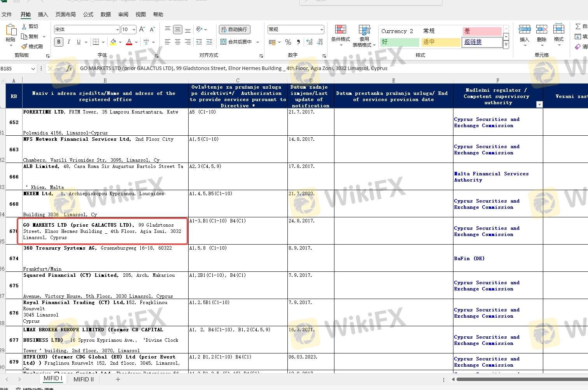Click the Format Painter (格式刷) brush icon
The height and width of the screenshot is (390, 588).
click(x=24, y=47)
